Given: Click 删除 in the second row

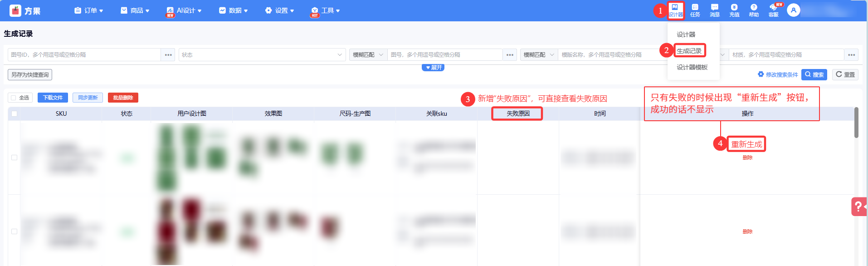Looking at the screenshot, I should (747, 232).
